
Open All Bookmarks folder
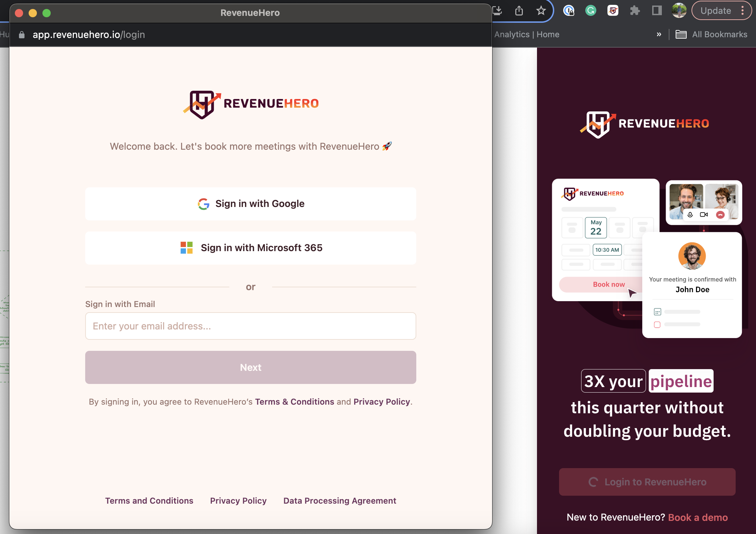pos(712,34)
